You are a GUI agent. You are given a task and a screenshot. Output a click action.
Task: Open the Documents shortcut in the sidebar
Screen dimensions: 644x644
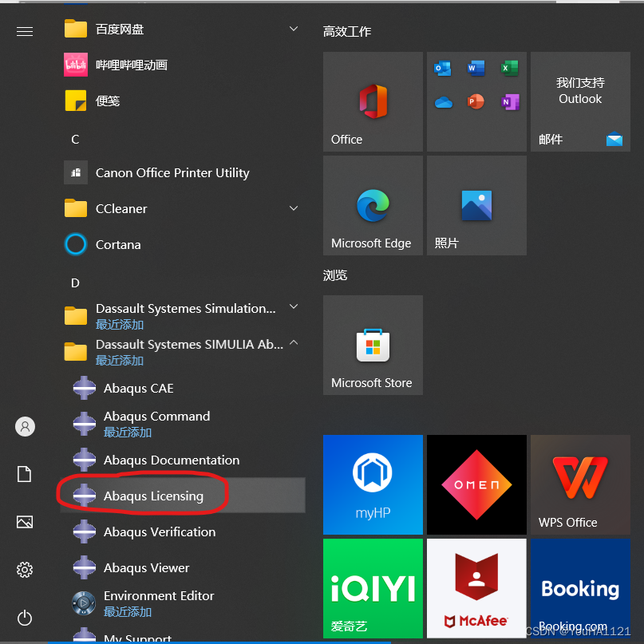24,474
